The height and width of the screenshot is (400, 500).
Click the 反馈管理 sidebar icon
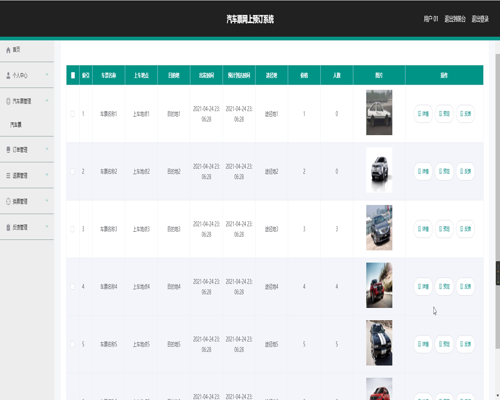[x=8, y=227]
